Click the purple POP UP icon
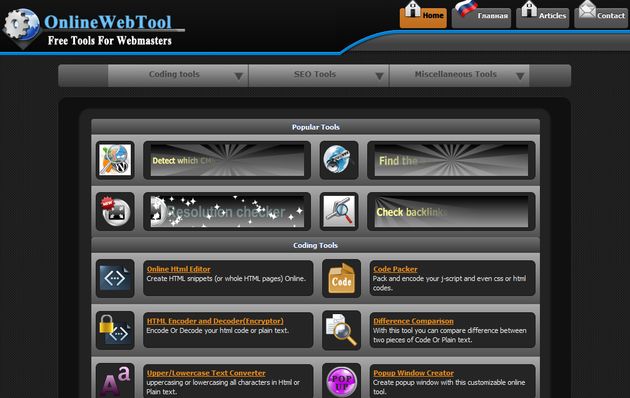Viewport: 630px width, 398px height. pos(342,381)
